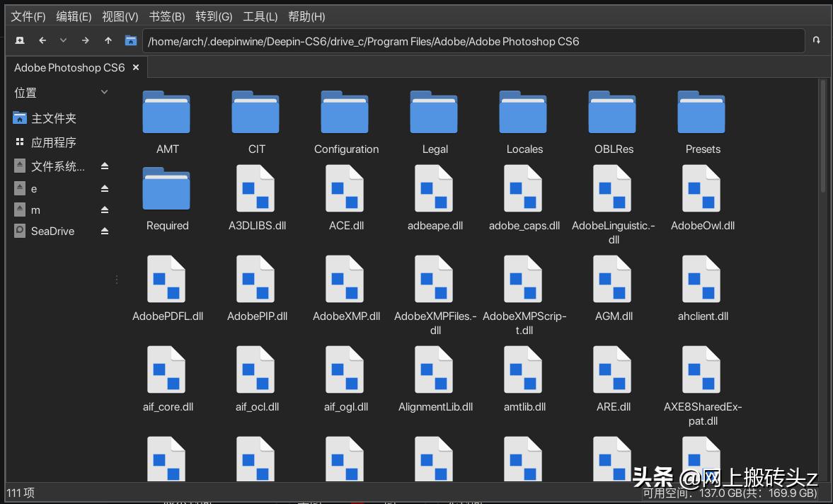Switch address bar to breadcrumb via folder icon
The height and width of the screenshot is (504, 833).
pos(130,40)
